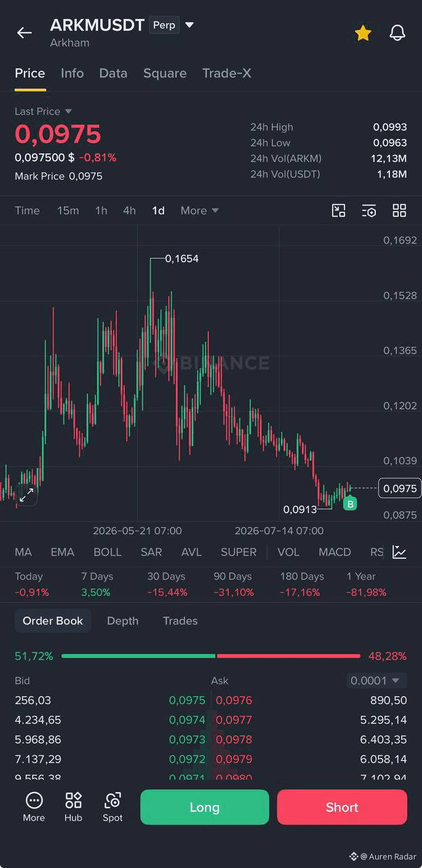Switch to the Trades tab
Image resolution: width=422 pixels, height=868 pixels.
pos(180,620)
